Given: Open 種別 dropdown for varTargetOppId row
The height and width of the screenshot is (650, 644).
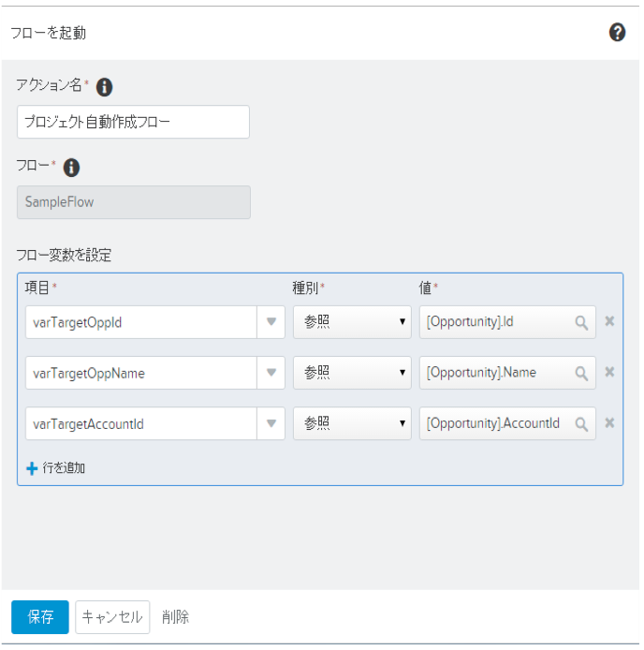Looking at the screenshot, I should coord(352,322).
